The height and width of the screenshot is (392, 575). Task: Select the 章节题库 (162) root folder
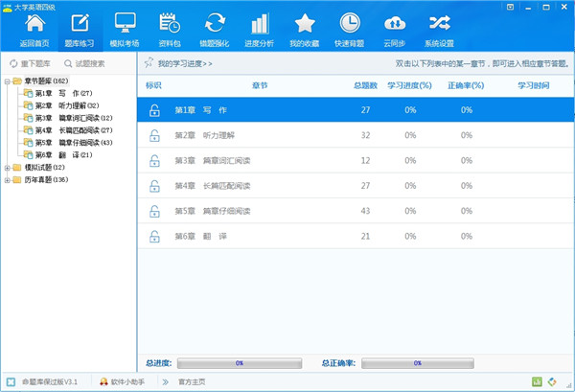(x=46, y=81)
